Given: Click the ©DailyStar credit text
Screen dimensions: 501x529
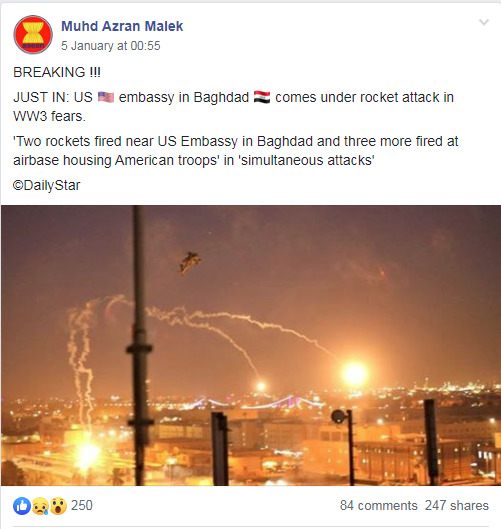Looking at the screenshot, I should (47, 185).
